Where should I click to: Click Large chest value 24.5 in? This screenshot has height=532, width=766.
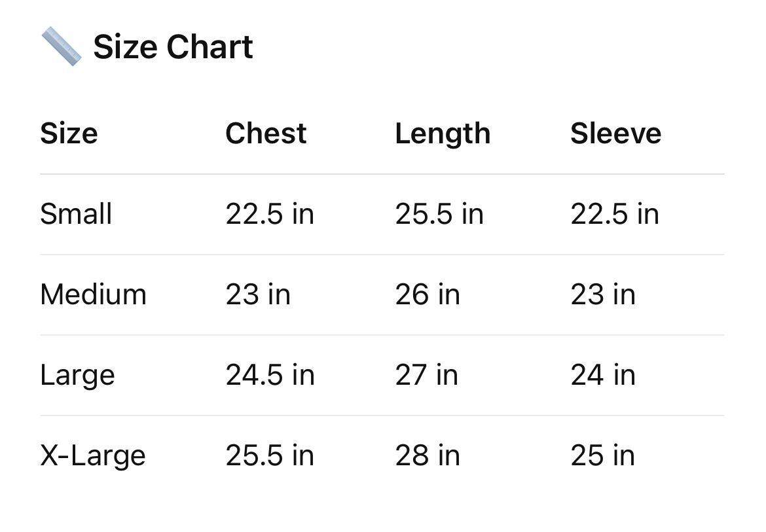point(270,375)
